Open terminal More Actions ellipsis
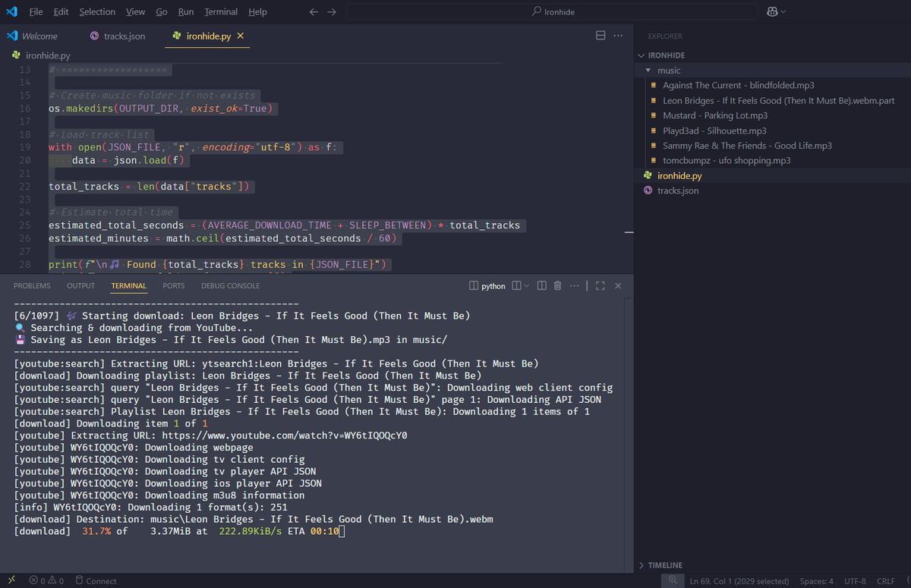This screenshot has width=911, height=588. (x=574, y=286)
